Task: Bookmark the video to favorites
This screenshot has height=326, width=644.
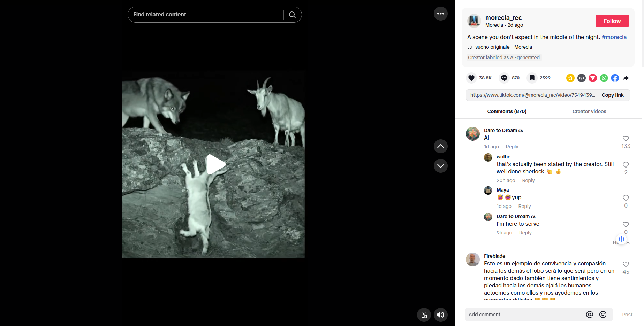Action: [x=532, y=78]
